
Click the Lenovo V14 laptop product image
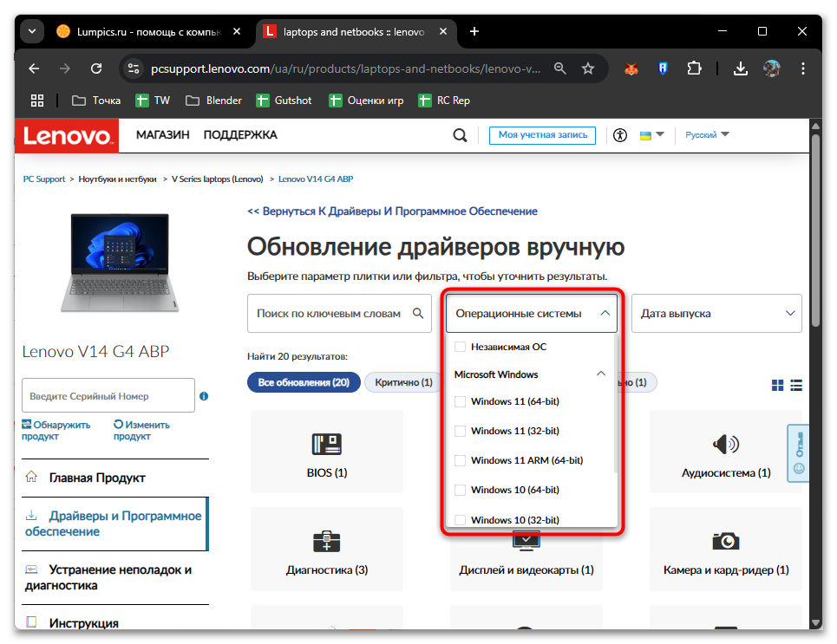click(x=120, y=263)
